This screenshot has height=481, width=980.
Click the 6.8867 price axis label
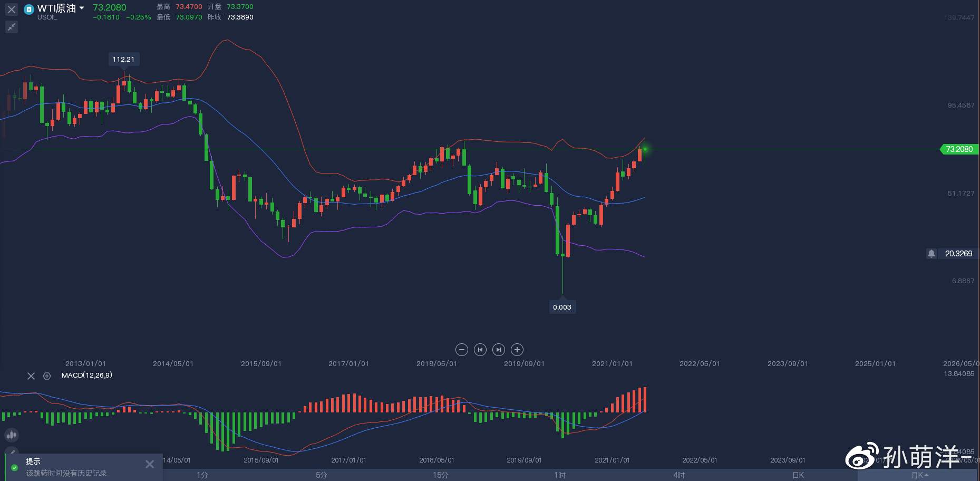tap(963, 281)
